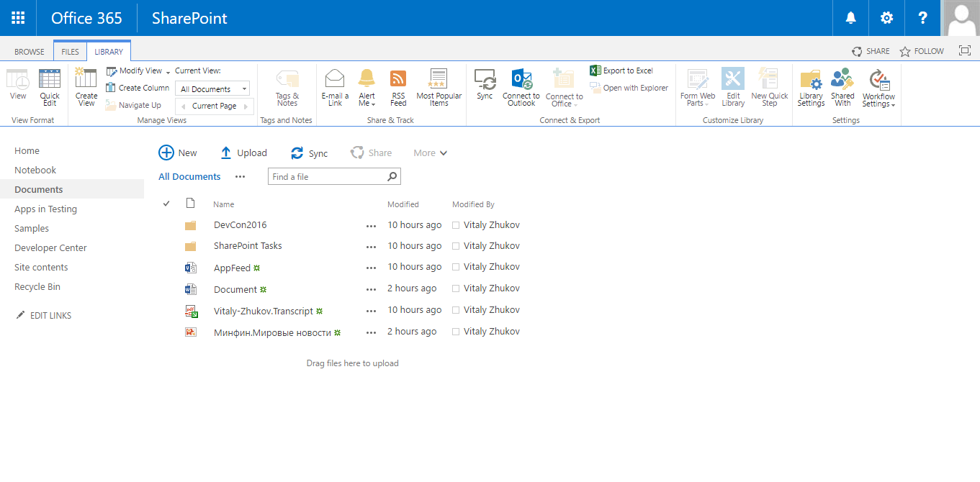The image size is (980, 482).
Task: Open Most Popular Items
Action: coord(439,88)
